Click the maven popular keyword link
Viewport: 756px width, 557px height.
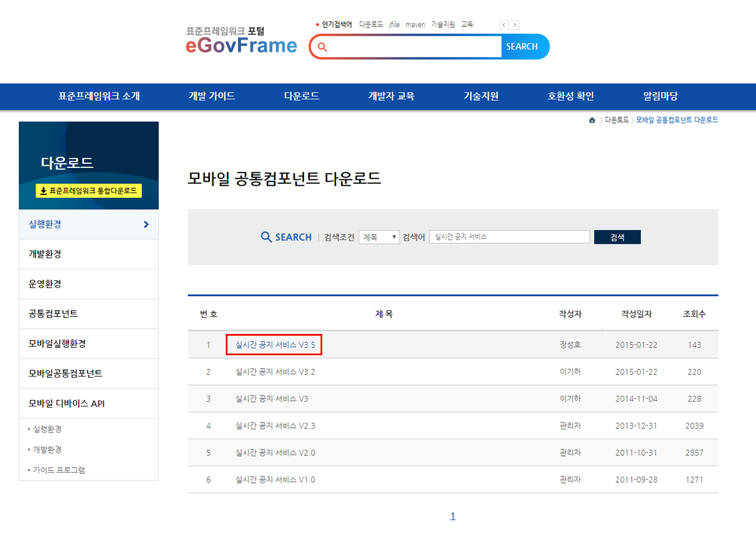pos(415,25)
